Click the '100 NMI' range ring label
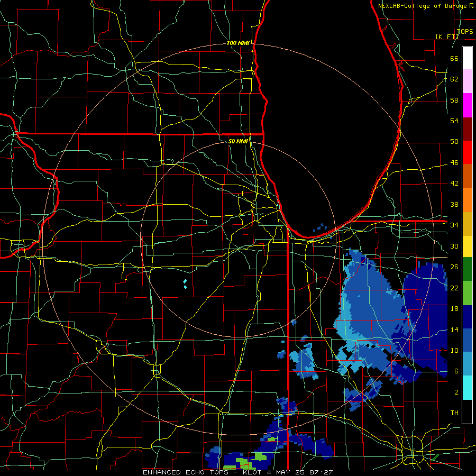 238,43
